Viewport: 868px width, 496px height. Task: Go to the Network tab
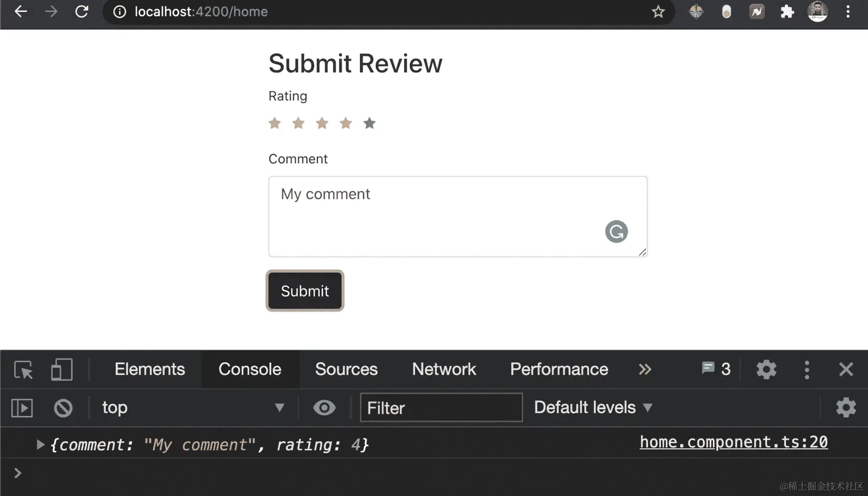(444, 369)
